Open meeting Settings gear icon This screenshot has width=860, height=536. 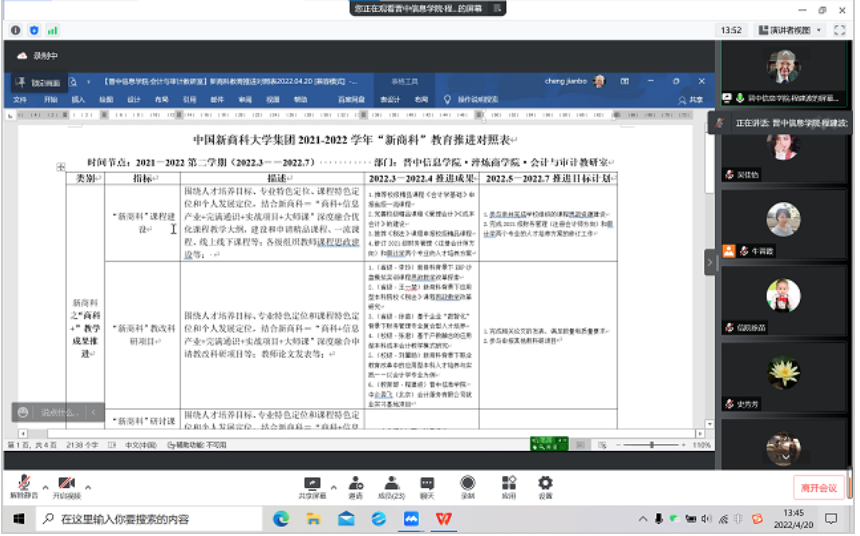545,484
